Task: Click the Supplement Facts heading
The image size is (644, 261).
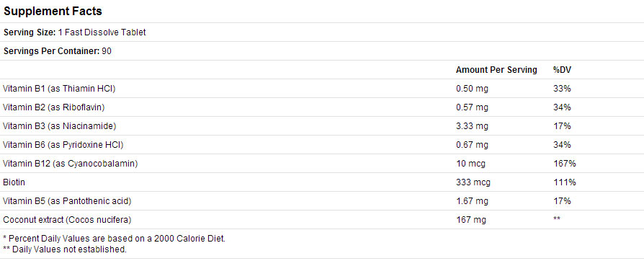Action: click(53, 11)
